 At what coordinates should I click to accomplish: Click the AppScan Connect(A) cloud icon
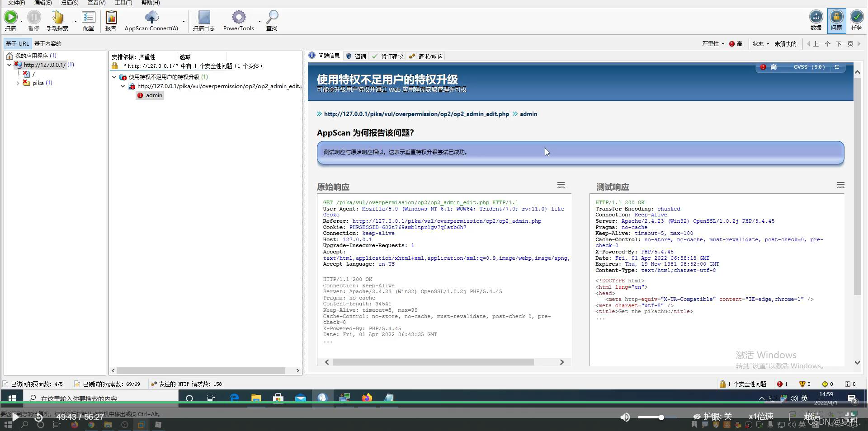coord(151,18)
